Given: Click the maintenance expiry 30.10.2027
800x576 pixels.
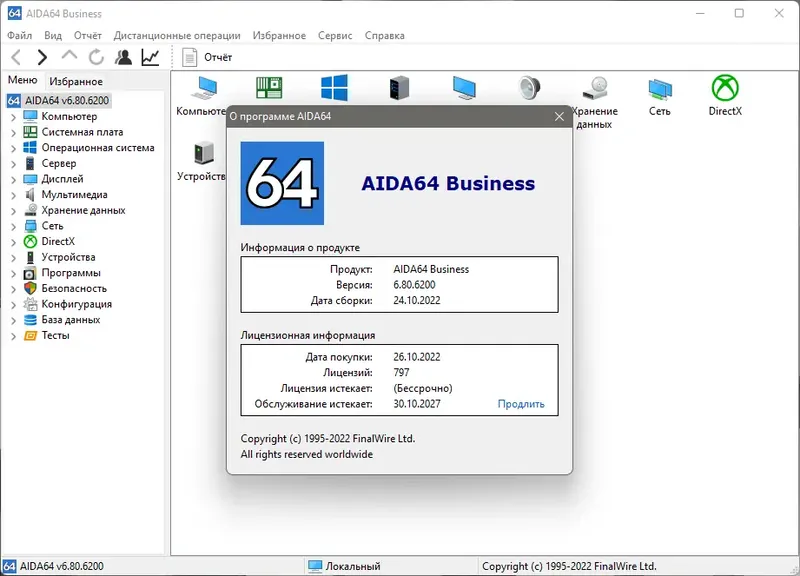Looking at the screenshot, I should (x=417, y=404).
